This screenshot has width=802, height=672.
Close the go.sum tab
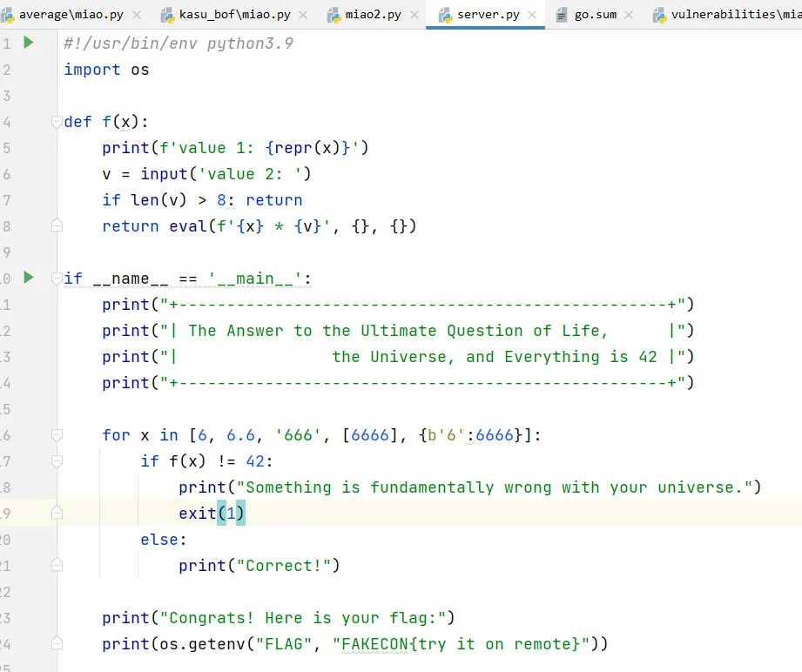point(629,15)
